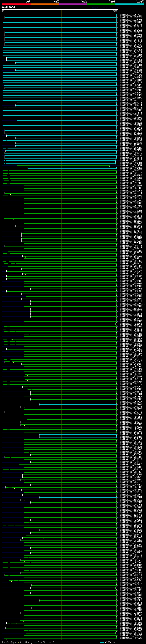The width and height of the screenshot is (146, 644).
Task: Open hit UniRef100_Q2HPL9
Action: [x=131, y=601]
